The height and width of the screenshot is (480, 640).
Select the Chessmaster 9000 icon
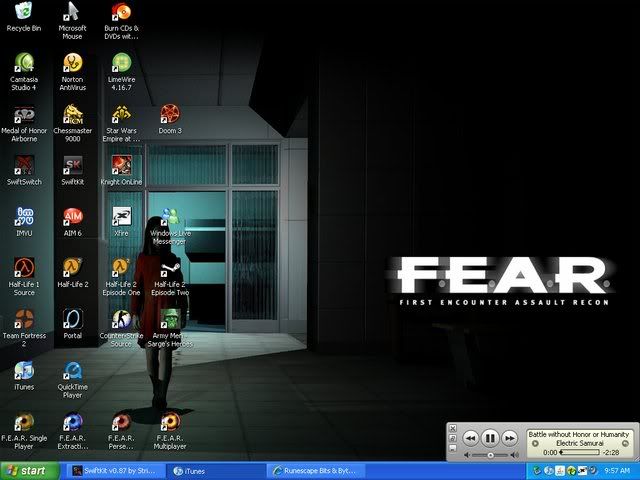pyautogui.click(x=73, y=123)
